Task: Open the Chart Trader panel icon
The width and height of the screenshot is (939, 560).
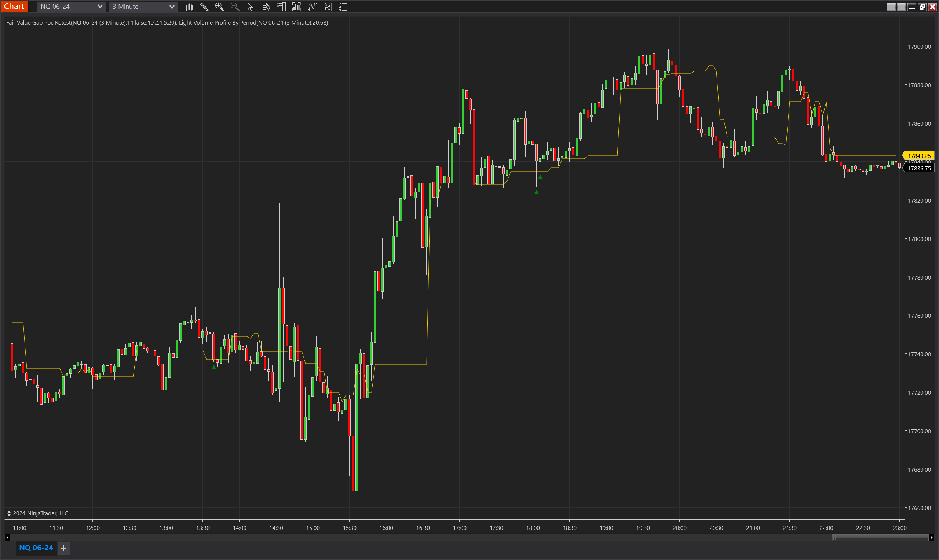Action: coord(281,7)
